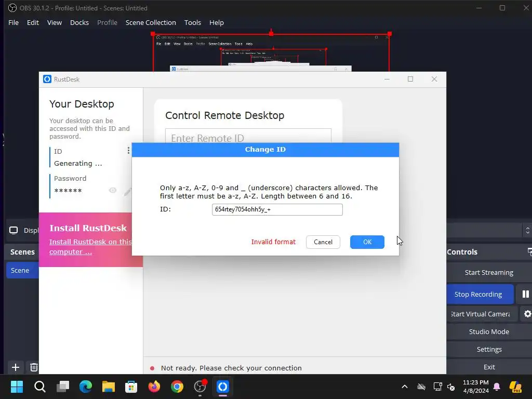This screenshot has height=399, width=532.
Task: Open Windows taskbar search
Action: pyautogui.click(x=39, y=387)
